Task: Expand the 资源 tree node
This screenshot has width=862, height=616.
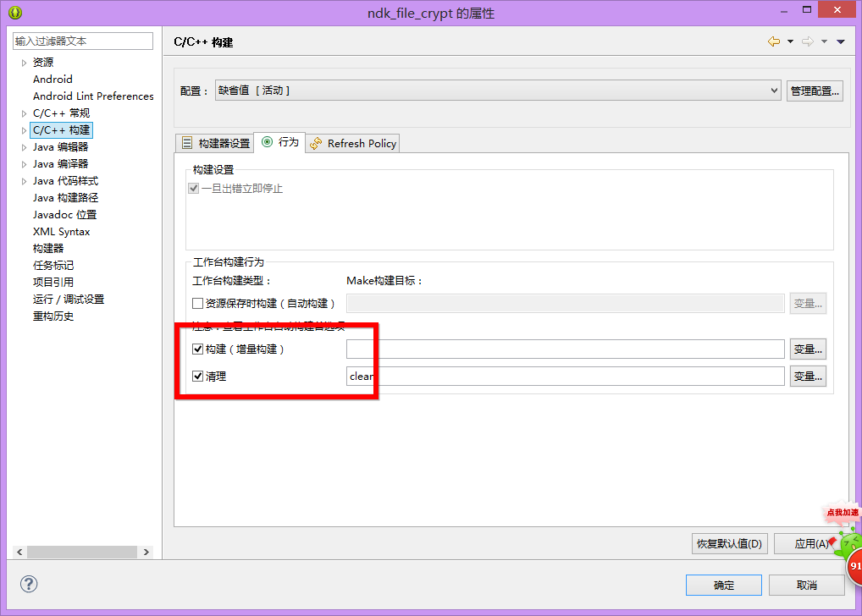Action: (24, 63)
